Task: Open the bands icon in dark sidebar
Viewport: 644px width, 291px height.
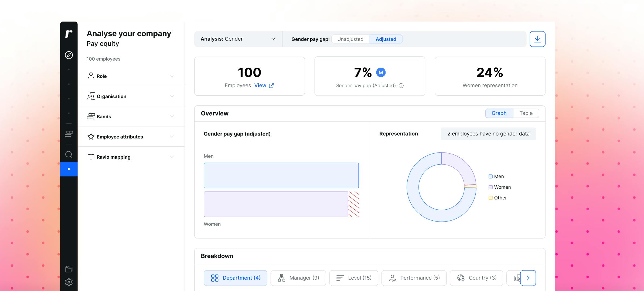Action: tap(69, 134)
